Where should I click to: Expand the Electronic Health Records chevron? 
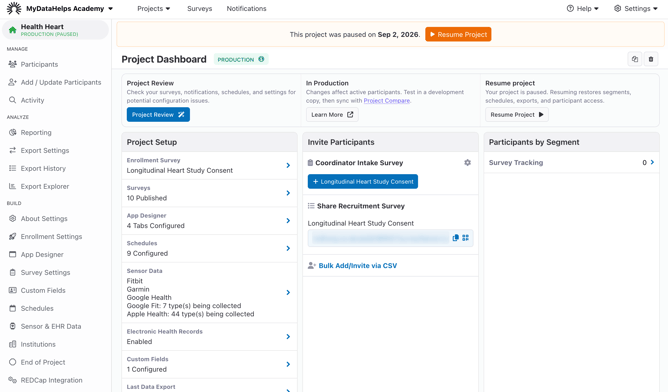[x=288, y=337]
